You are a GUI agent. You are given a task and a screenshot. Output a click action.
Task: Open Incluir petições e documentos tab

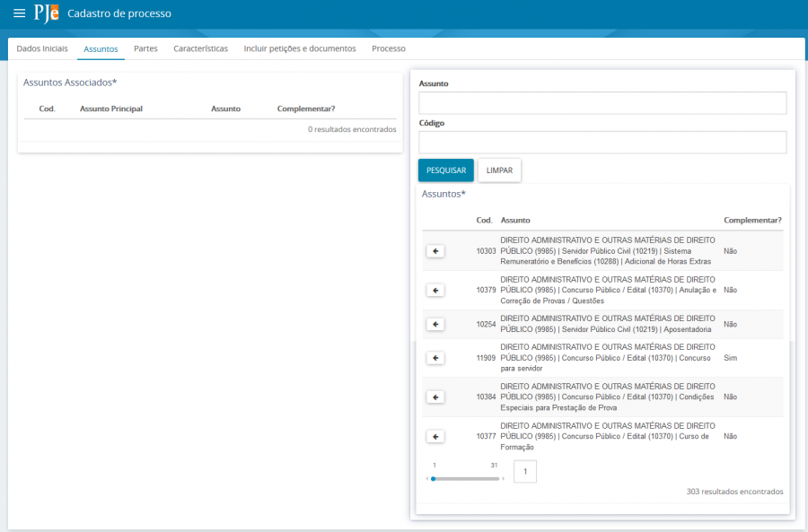[x=300, y=48]
